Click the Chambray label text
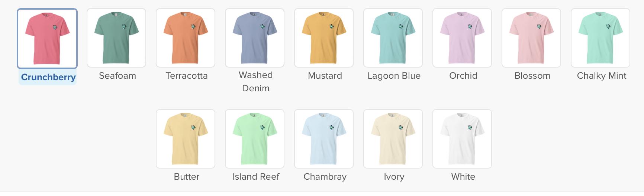Image resolution: width=644 pixels, height=196 pixels. [325, 177]
